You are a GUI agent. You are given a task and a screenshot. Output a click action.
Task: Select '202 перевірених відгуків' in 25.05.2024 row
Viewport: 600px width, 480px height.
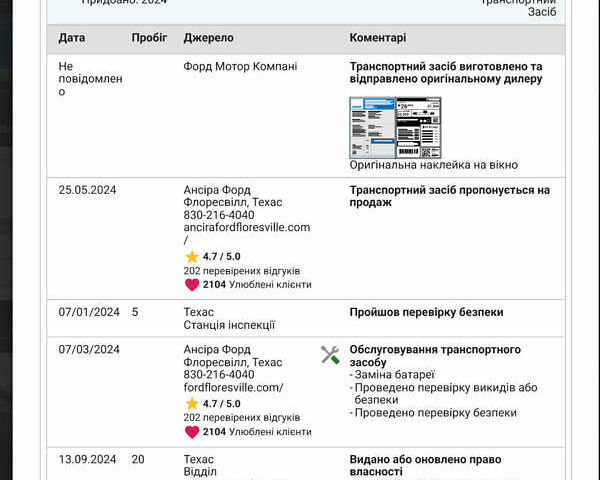point(242,271)
